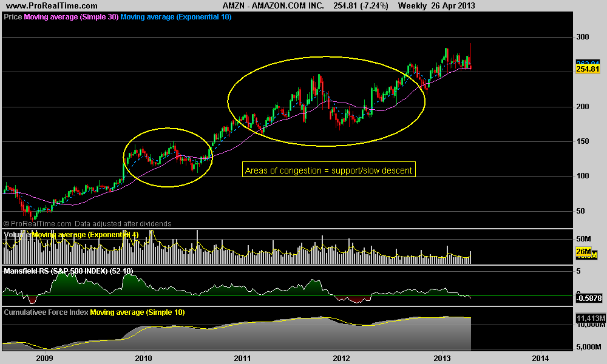This screenshot has width=607, height=364.
Task: Open the Cumulative Force Index label
Action: tap(46, 312)
